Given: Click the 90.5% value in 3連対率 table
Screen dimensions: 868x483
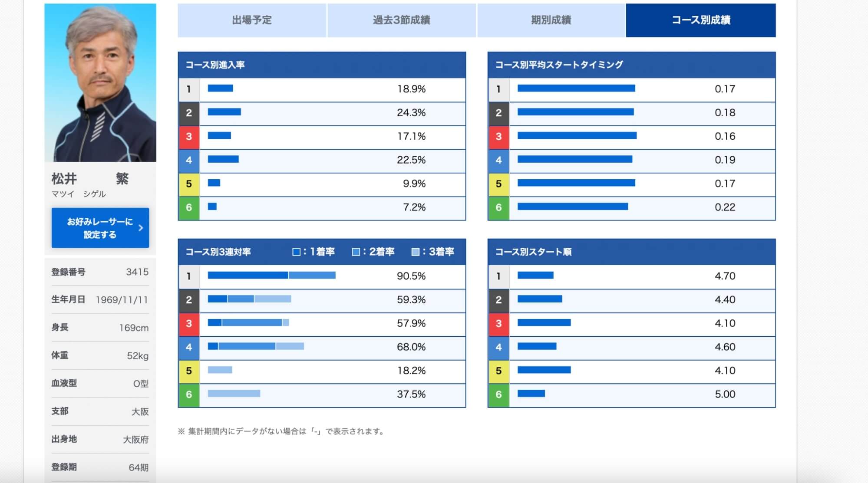Looking at the screenshot, I should point(411,276).
